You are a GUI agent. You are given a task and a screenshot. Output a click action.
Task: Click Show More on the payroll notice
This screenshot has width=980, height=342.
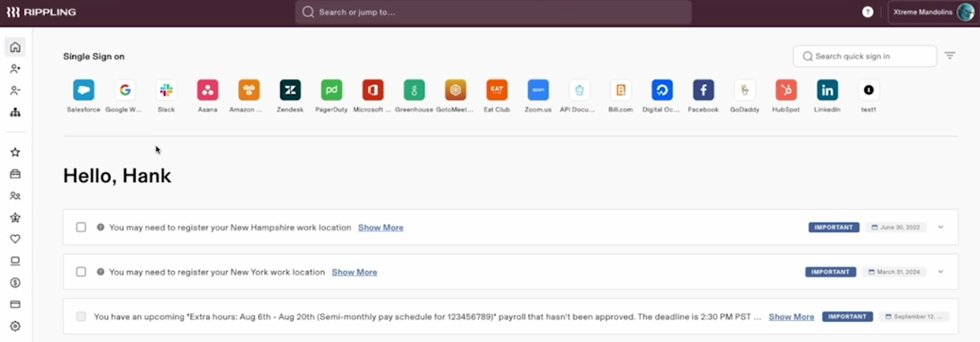pyautogui.click(x=791, y=317)
